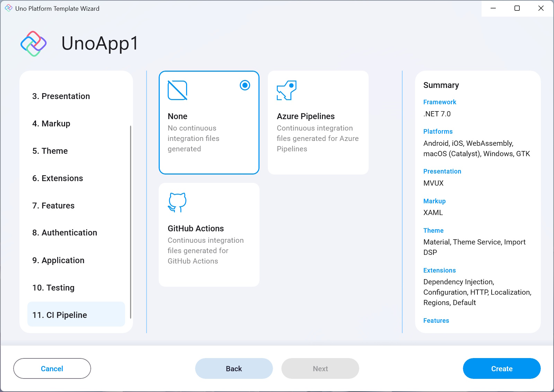
Task: Click the Back button
Action: pos(234,368)
